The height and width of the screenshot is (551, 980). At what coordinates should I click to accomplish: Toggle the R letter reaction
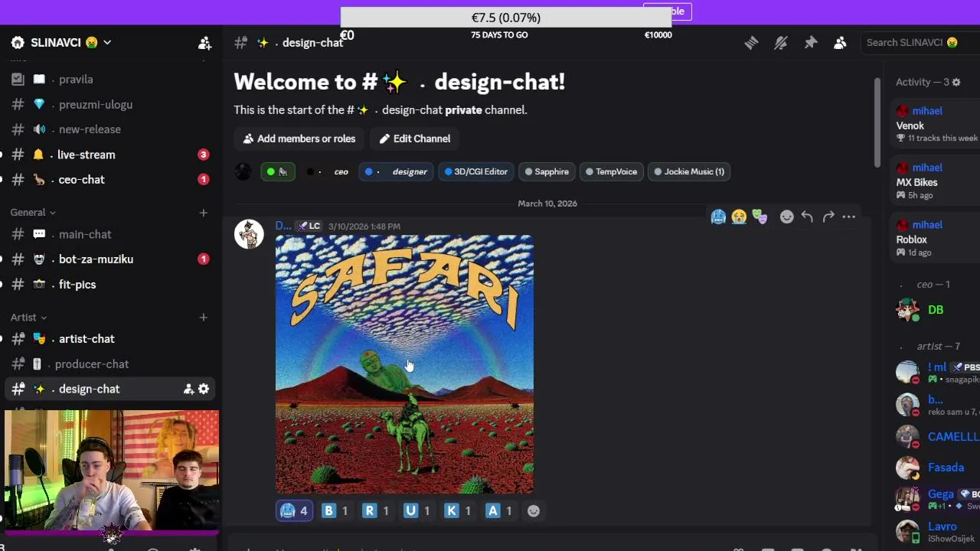pos(376,510)
